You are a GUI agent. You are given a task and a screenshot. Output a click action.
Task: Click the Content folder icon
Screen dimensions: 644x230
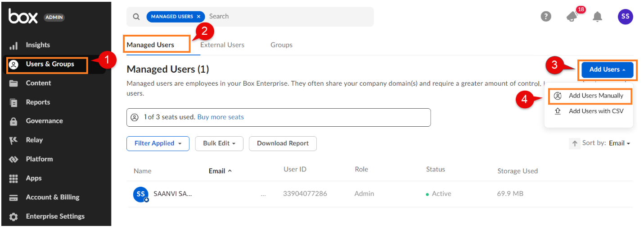pyautogui.click(x=14, y=83)
